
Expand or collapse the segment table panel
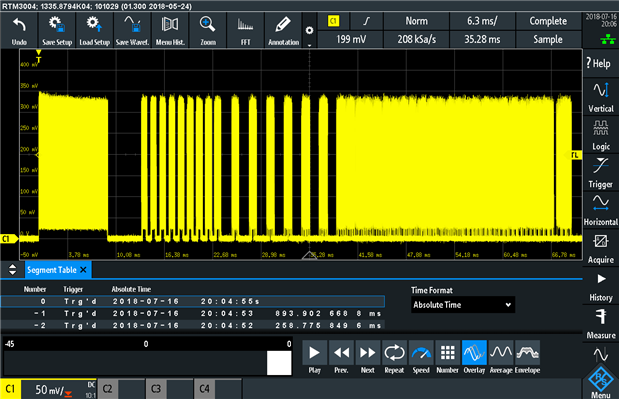(x=12, y=270)
